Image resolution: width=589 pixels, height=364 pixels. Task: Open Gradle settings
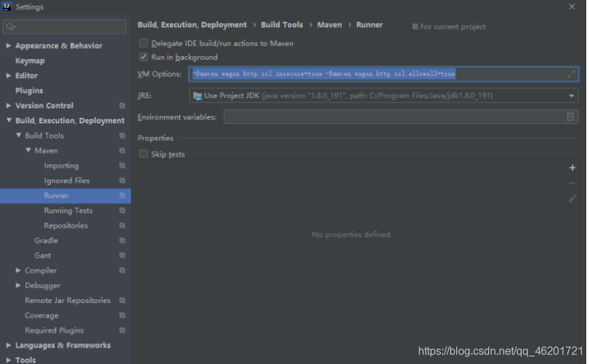tap(46, 241)
